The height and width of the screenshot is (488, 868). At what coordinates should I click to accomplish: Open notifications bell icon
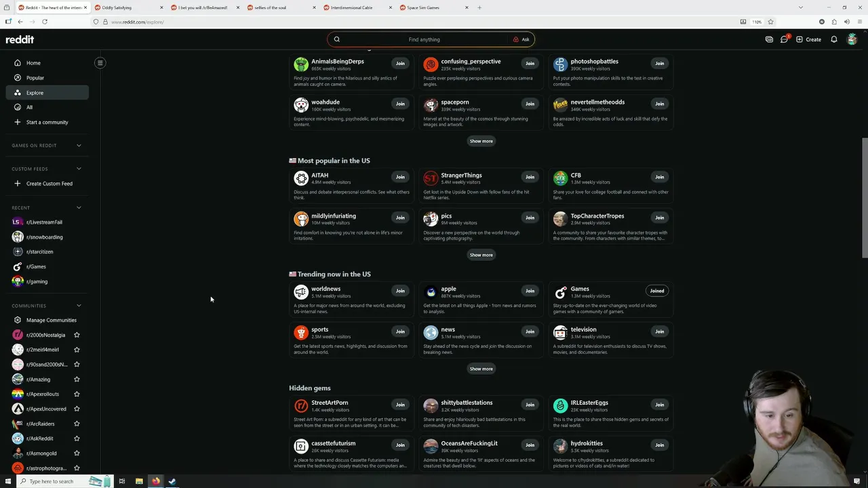tap(834, 39)
